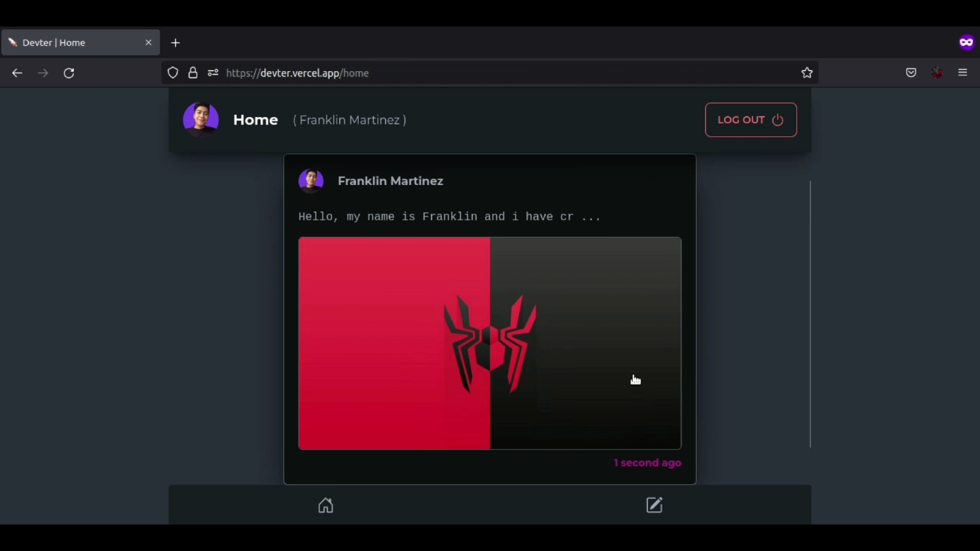Viewport: 980px width, 551px height.
Task: Close the Devter | Home tab
Action: click(x=149, y=43)
